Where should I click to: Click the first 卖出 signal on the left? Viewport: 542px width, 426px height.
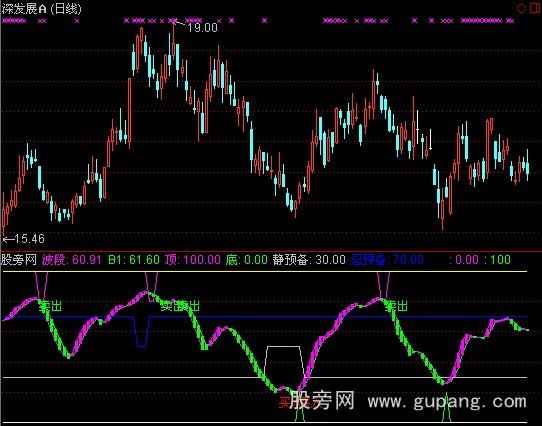tap(50, 306)
